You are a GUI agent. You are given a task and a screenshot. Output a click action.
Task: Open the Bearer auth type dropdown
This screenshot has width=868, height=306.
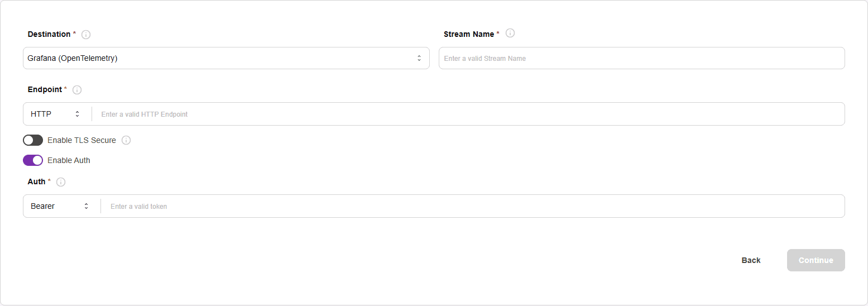coord(60,206)
